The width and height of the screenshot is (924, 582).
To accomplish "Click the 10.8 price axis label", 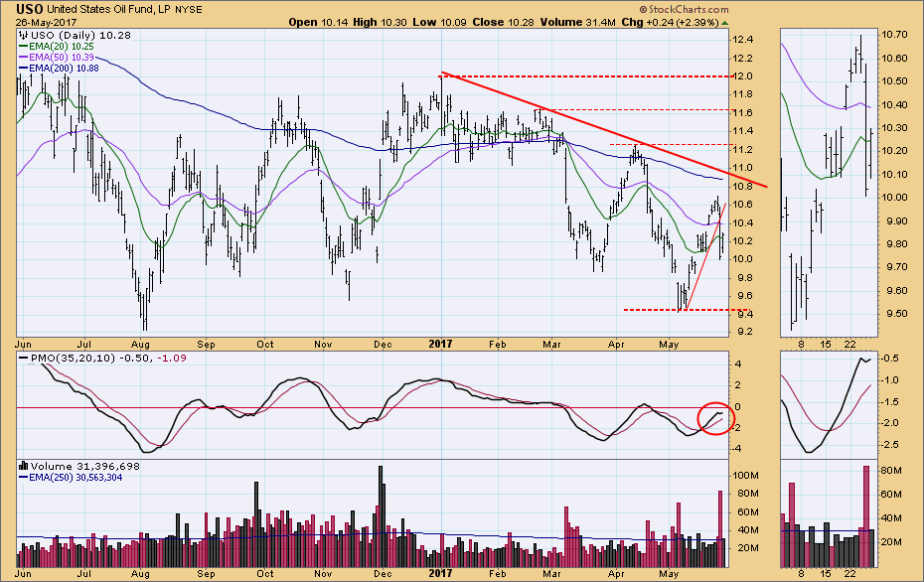I will 742,187.
